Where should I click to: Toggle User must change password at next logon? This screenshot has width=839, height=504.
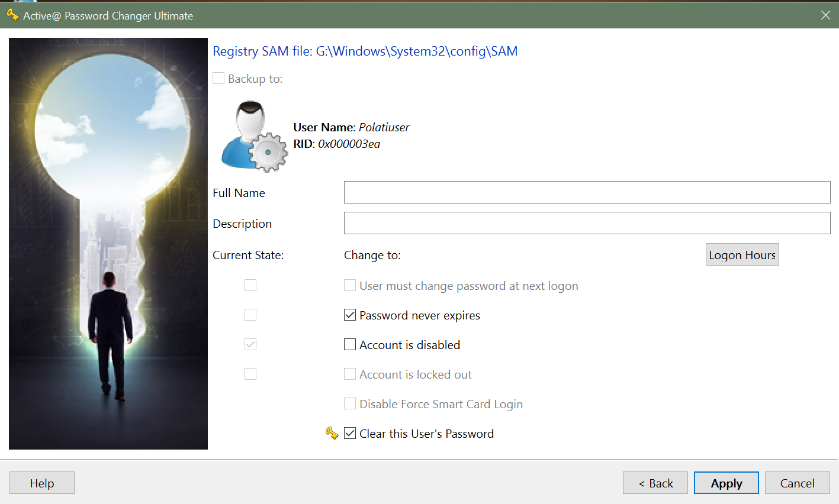350,286
